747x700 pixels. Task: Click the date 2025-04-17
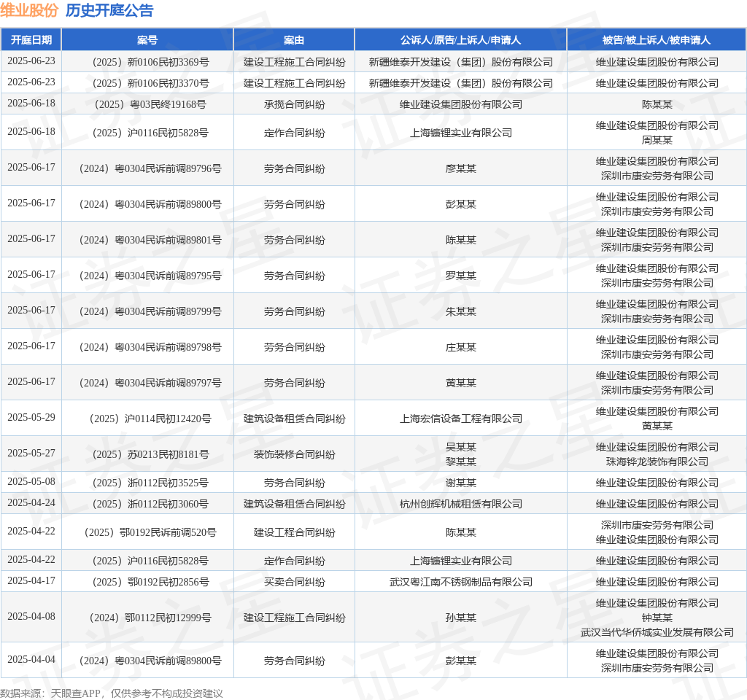click(31, 580)
